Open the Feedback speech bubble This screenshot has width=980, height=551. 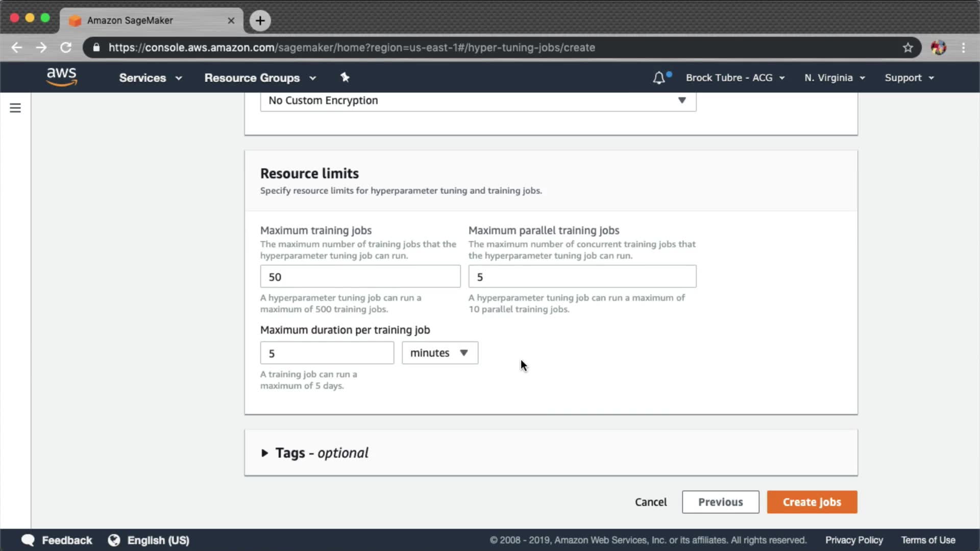(28, 540)
